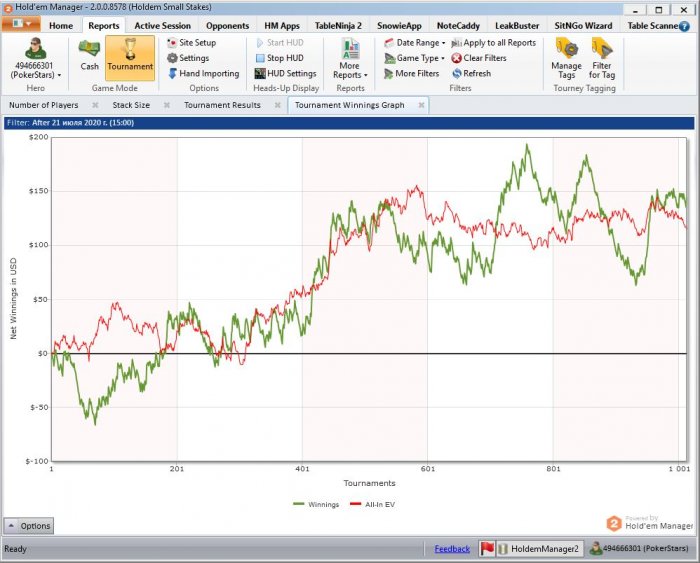Viewport: 700px width, 563px height.
Task: Click Stop HUD
Action: (280, 58)
